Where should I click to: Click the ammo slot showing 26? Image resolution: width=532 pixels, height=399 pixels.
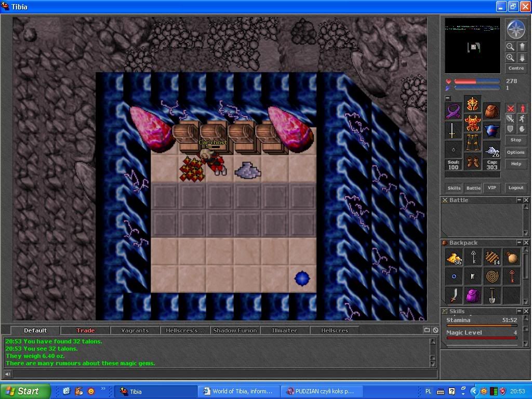coord(491,150)
